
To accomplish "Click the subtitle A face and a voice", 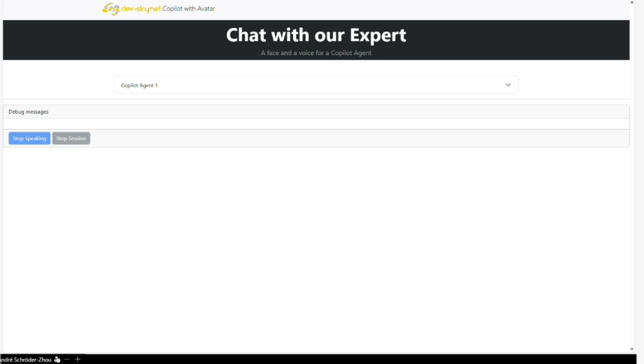I will click(x=316, y=53).
